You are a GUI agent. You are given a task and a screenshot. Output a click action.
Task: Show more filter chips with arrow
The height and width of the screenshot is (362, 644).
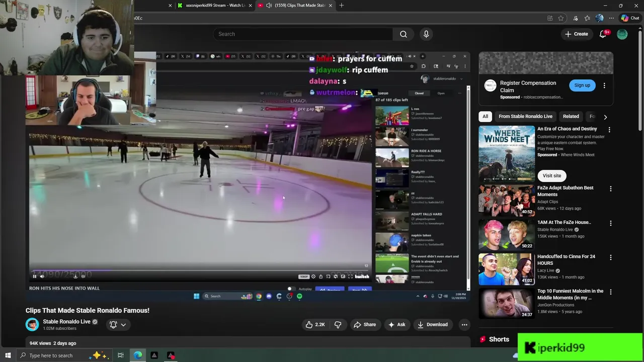click(605, 117)
